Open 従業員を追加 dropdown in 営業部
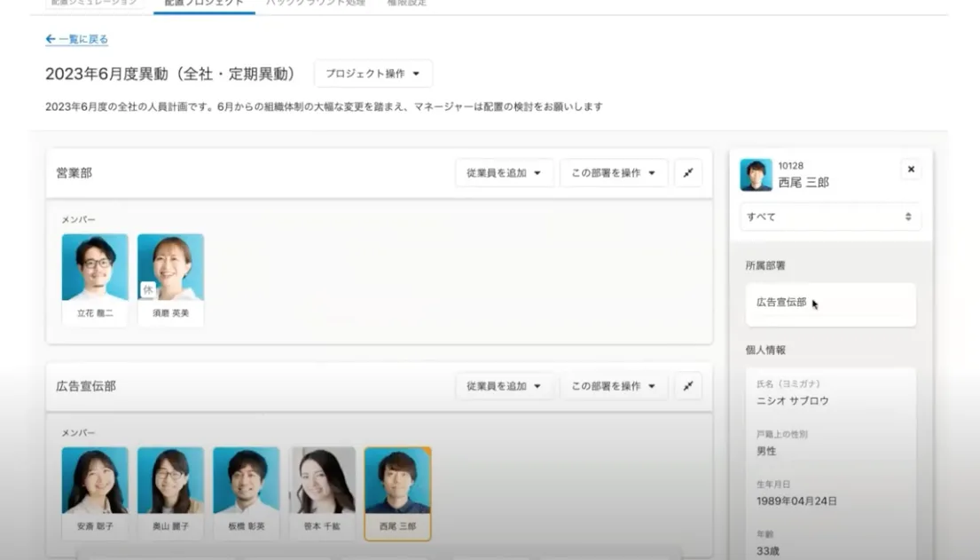 (x=505, y=173)
